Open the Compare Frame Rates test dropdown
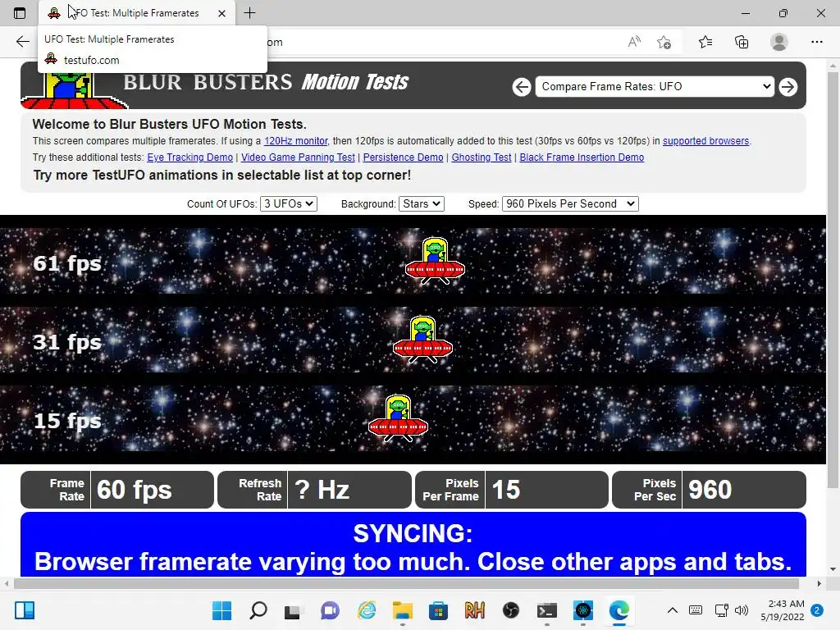 coord(655,87)
